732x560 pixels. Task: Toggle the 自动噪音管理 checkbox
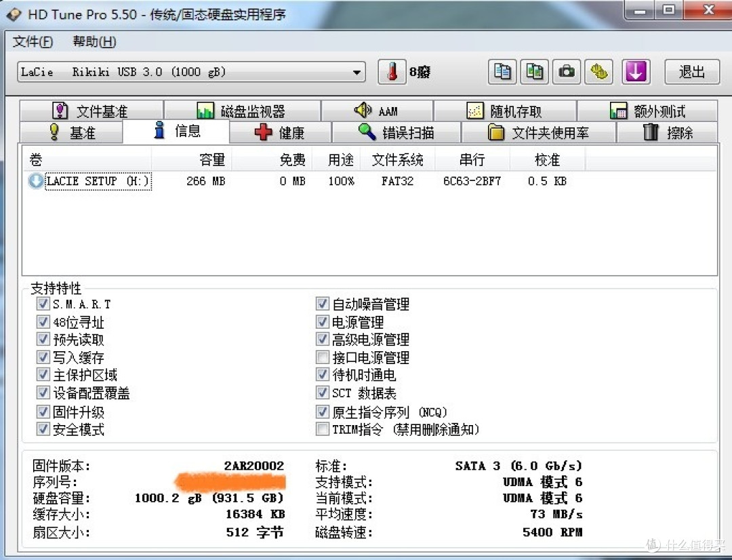click(322, 304)
